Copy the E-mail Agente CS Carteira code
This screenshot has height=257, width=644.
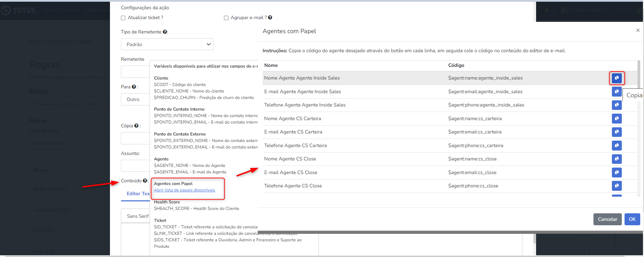tap(616, 132)
